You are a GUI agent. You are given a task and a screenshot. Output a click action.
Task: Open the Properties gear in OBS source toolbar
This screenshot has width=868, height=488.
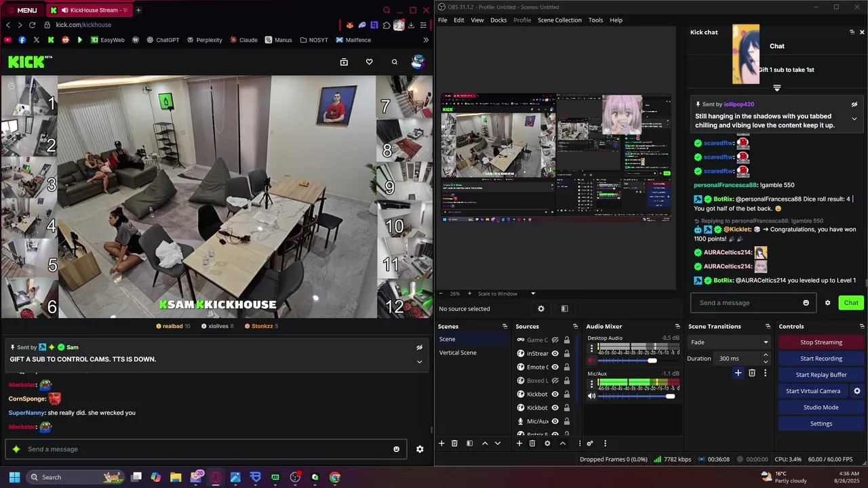[541, 309]
